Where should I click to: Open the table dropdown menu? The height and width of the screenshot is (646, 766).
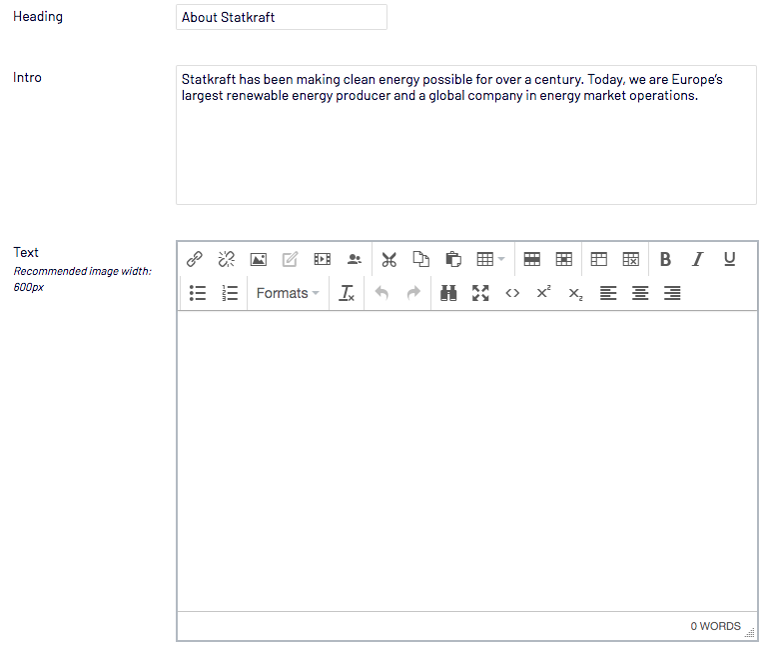(490, 259)
